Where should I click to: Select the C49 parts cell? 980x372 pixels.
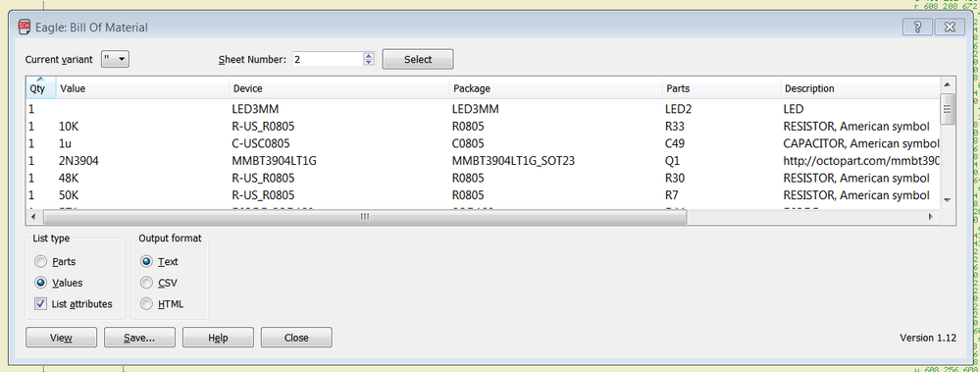pos(676,143)
